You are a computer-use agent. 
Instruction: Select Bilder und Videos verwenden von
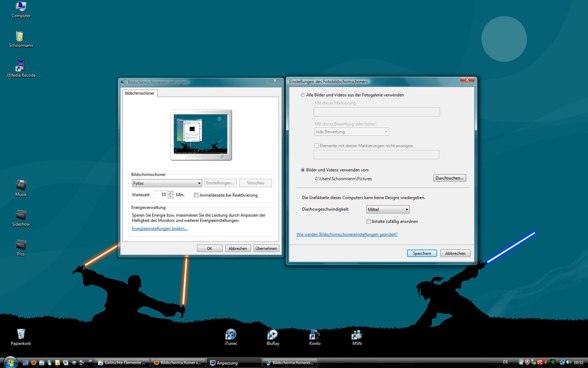[303, 170]
